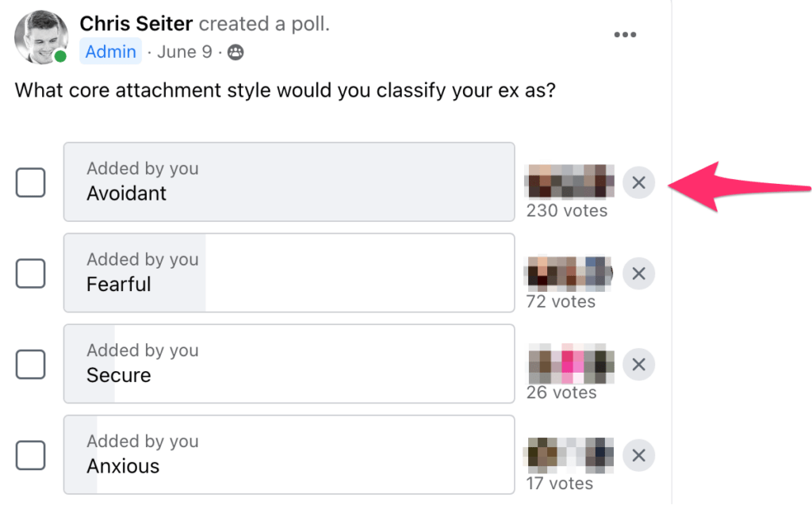Image resolution: width=812 pixels, height=532 pixels.
Task: Open the post options three-dot menu
Action: (x=625, y=35)
